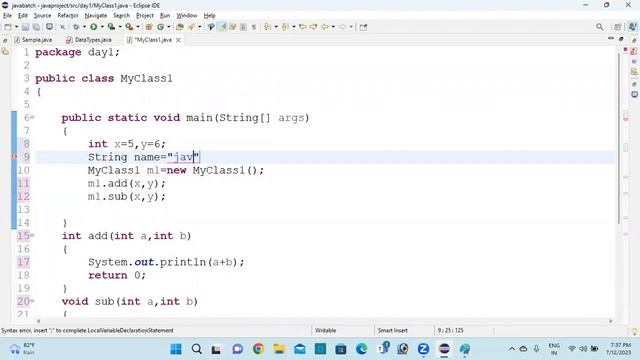Click the Forward navigation arrow icon
640x360 pixels.
click(x=342, y=27)
